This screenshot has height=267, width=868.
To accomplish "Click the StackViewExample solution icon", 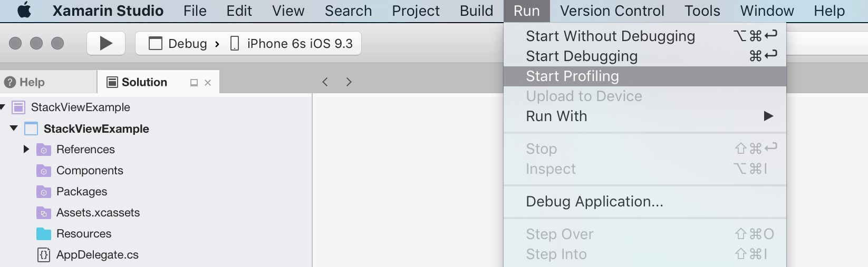I will [x=18, y=107].
